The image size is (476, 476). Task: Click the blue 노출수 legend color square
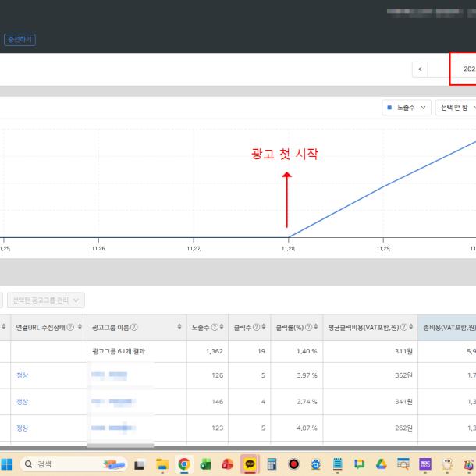(x=389, y=108)
